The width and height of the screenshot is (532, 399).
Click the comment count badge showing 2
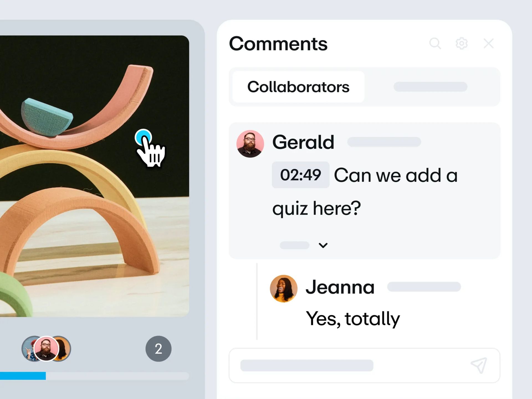pyautogui.click(x=158, y=349)
